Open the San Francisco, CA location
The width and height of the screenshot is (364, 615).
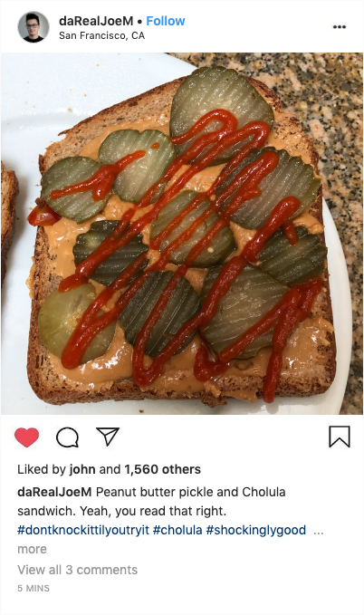click(x=102, y=35)
